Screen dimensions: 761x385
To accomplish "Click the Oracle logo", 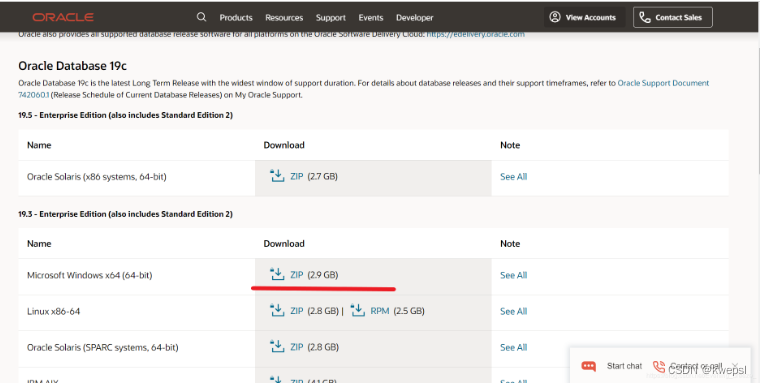I will point(63,17).
